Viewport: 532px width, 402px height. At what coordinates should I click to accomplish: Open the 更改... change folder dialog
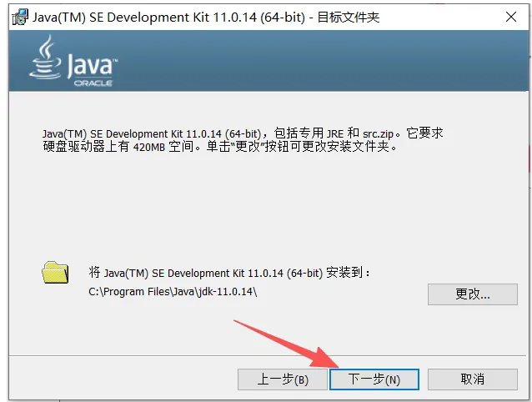click(473, 294)
